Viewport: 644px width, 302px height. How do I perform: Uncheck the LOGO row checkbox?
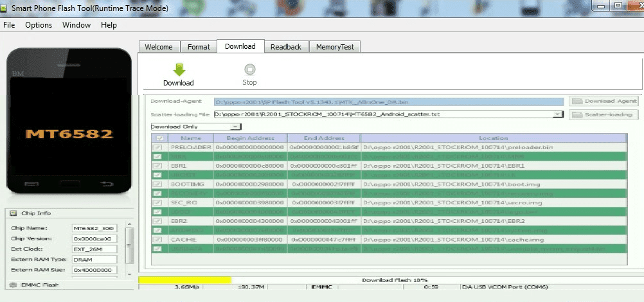pyautogui.click(x=157, y=212)
